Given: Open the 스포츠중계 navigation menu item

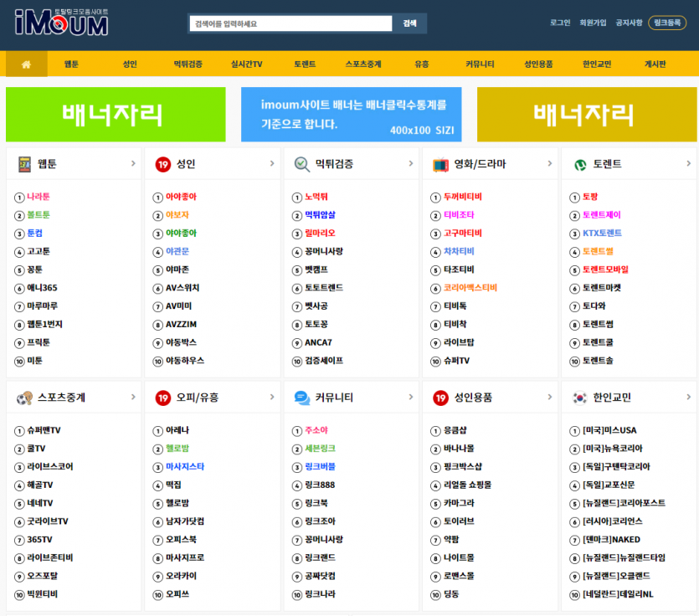Looking at the screenshot, I should [x=362, y=64].
